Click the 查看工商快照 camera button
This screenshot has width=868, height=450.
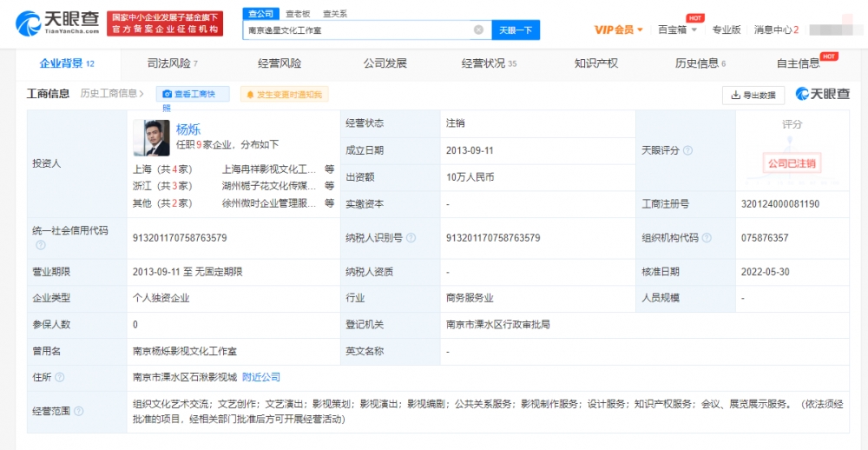tap(193, 94)
